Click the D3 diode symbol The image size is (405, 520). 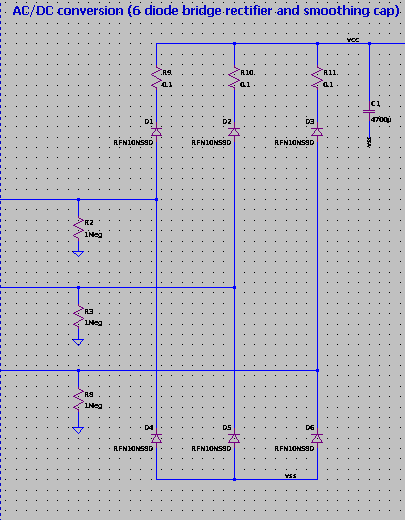click(317, 132)
